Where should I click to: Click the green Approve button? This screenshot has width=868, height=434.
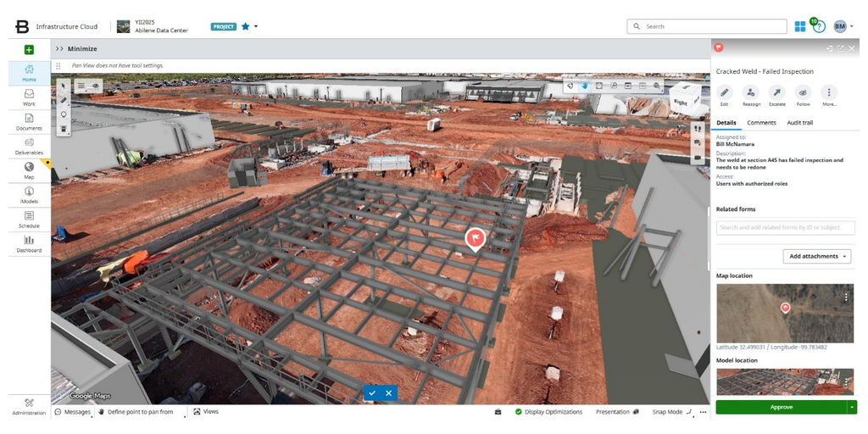pyautogui.click(x=781, y=407)
